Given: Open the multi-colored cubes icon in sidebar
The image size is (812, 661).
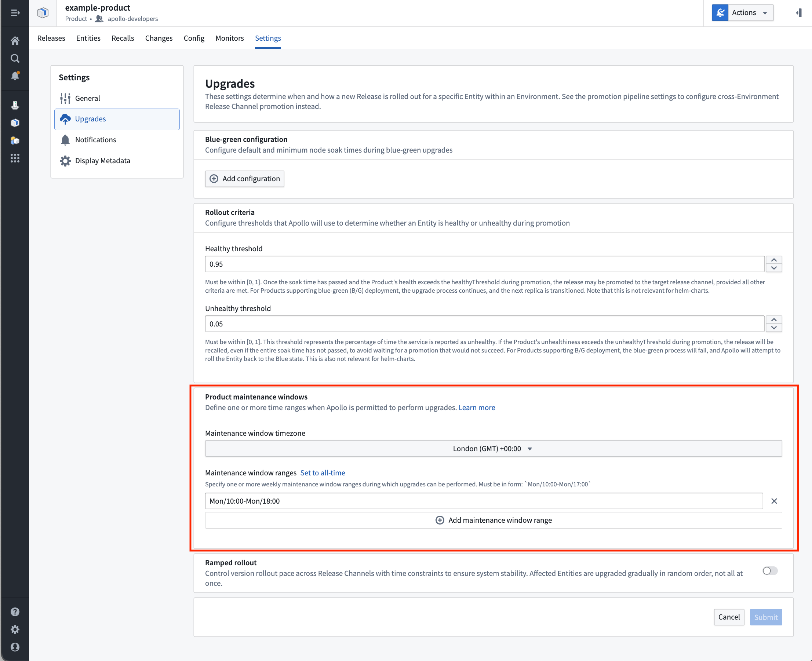Looking at the screenshot, I should [x=15, y=140].
